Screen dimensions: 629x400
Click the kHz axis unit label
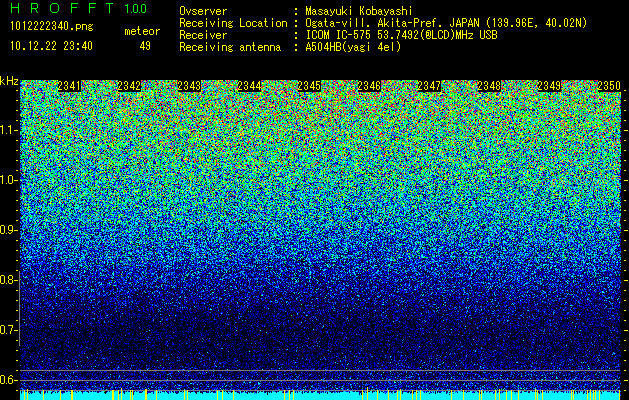[x=9, y=81]
